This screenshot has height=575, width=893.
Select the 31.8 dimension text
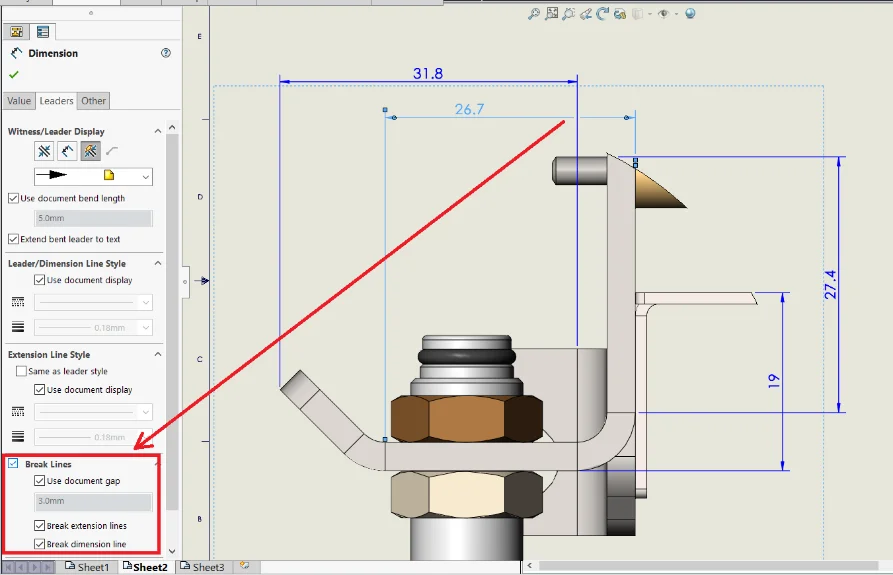click(427, 73)
